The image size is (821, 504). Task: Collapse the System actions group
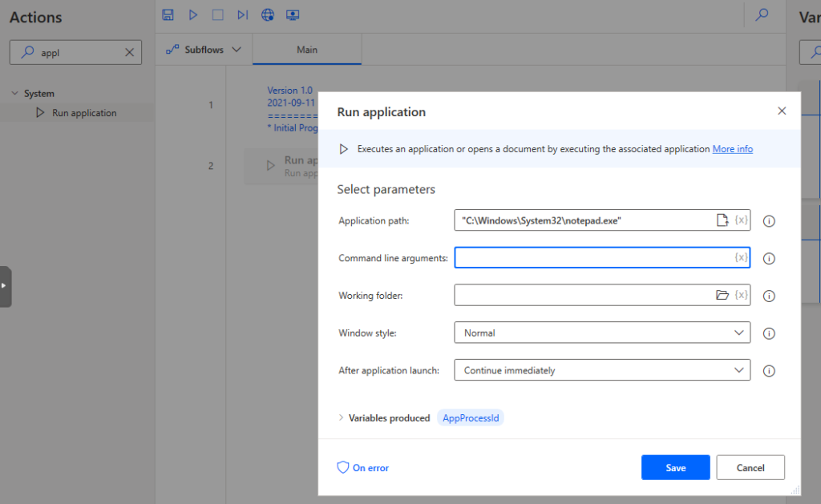pyautogui.click(x=14, y=93)
